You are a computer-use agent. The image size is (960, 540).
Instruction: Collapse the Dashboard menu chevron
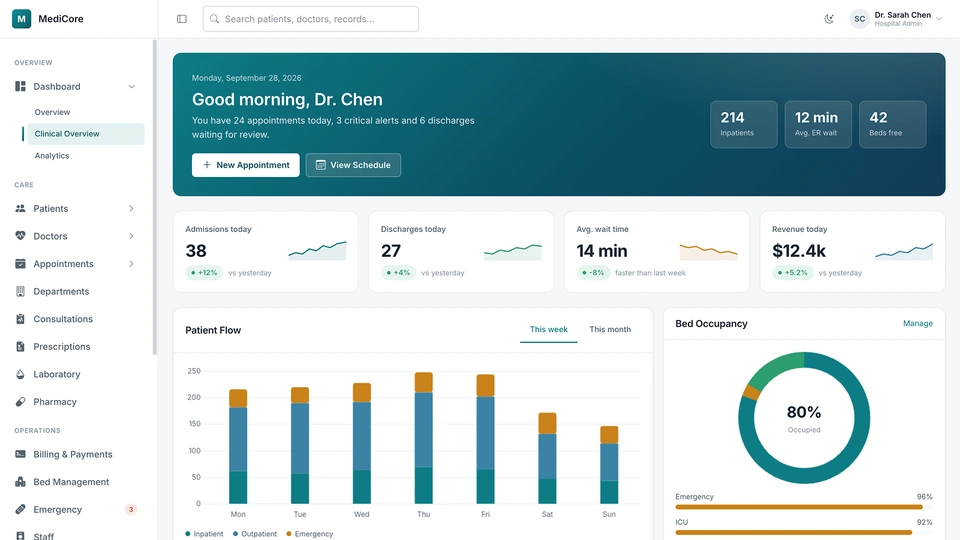tap(132, 86)
